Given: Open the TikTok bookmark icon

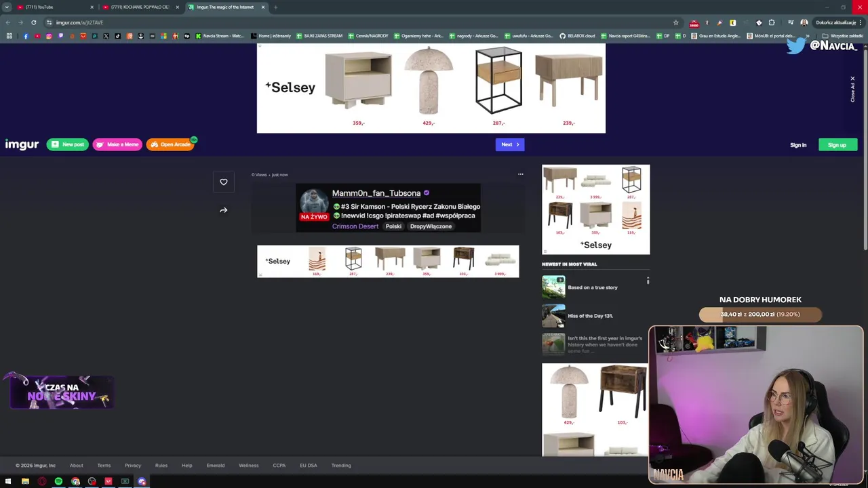Looking at the screenshot, I should (x=118, y=36).
